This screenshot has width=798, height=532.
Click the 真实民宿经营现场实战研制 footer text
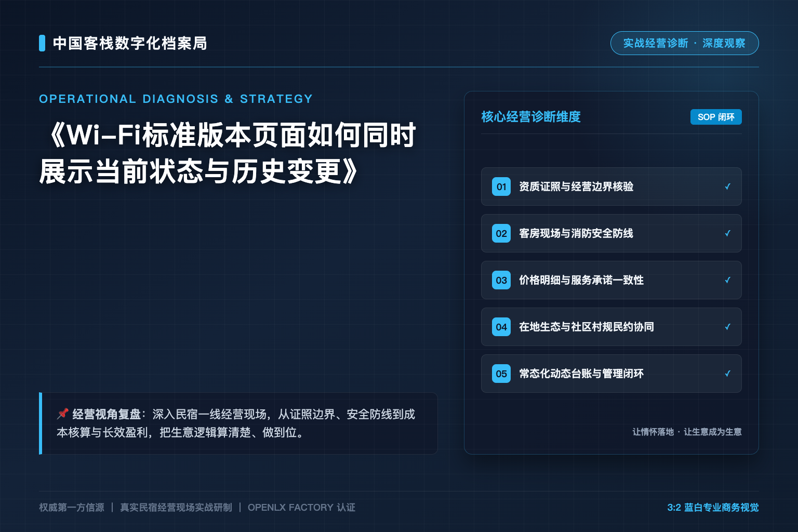click(x=176, y=507)
